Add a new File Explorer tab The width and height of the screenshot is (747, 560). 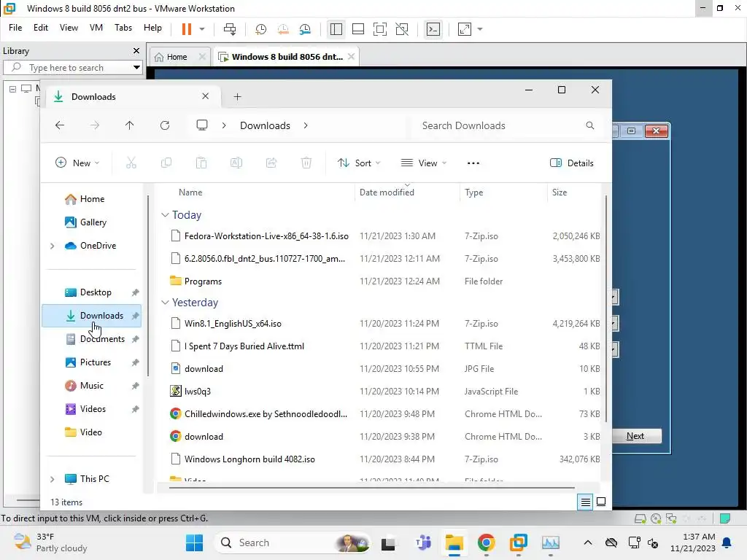coord(237,97)
